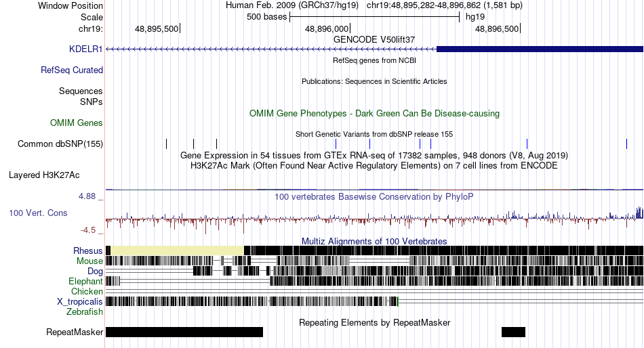Image resolution: width=644 pixels, height=348 pixels.
Task: Click the OMIM Genes track label
Action: pyautogui.click(x=77, y=123)
